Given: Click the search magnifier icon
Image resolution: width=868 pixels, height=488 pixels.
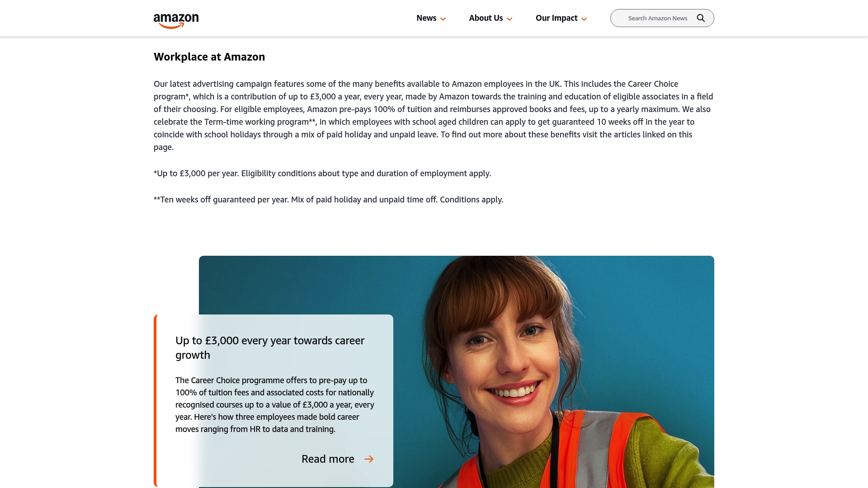Looking at the screenshot, I should (701, 18).
